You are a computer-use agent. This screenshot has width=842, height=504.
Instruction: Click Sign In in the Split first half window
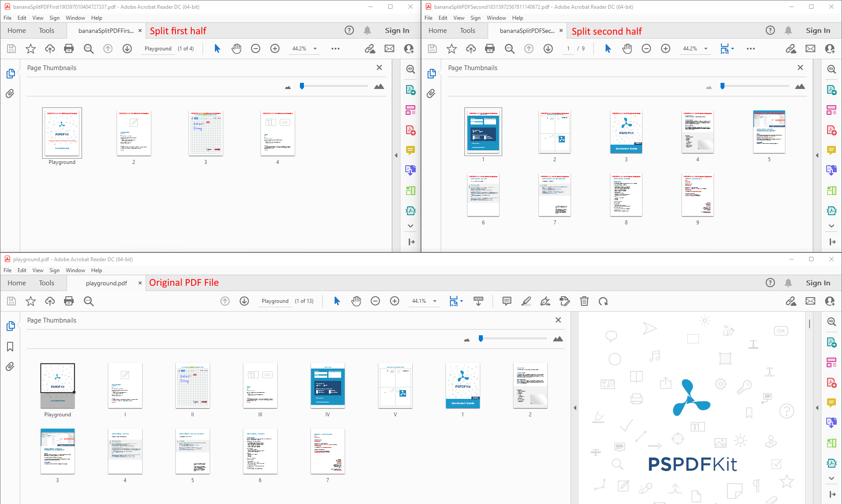click(397, 31)
